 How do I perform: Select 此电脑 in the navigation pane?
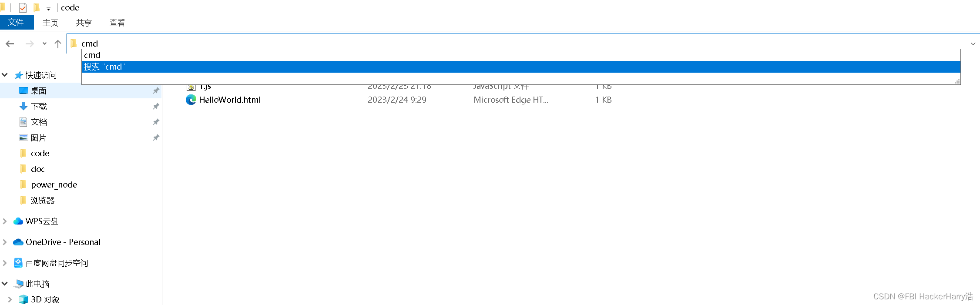pos(37,284)
